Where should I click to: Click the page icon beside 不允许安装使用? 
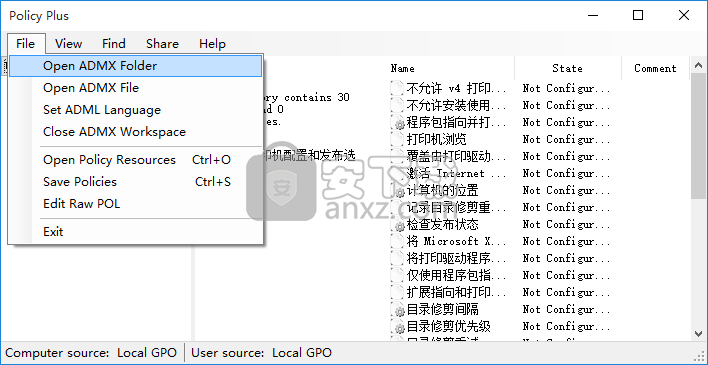398,105
